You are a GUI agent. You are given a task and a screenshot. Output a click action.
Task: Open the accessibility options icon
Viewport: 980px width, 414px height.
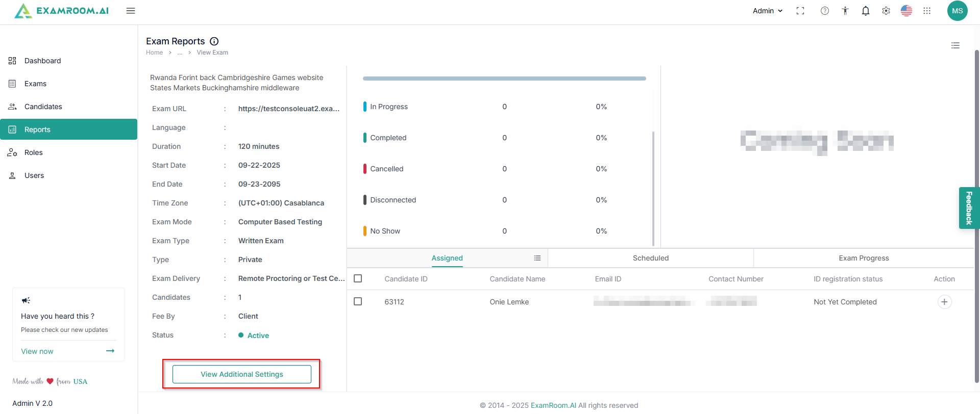[x=845, y=11]
